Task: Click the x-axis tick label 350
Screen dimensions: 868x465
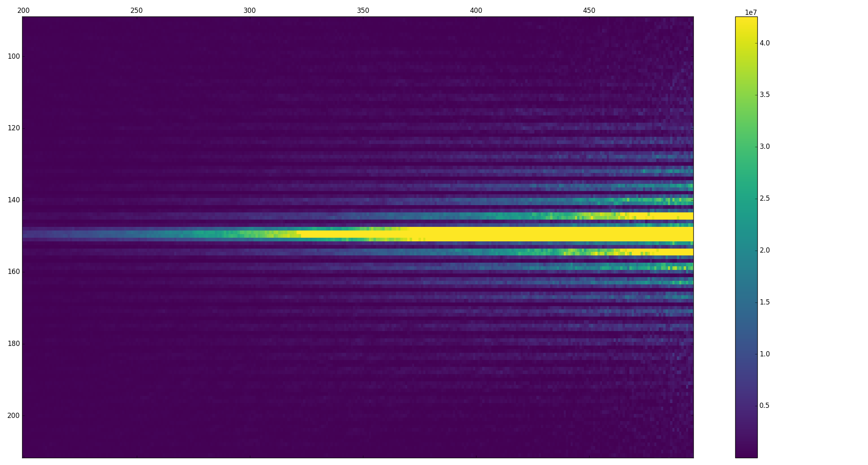Action: coord(363,10)
